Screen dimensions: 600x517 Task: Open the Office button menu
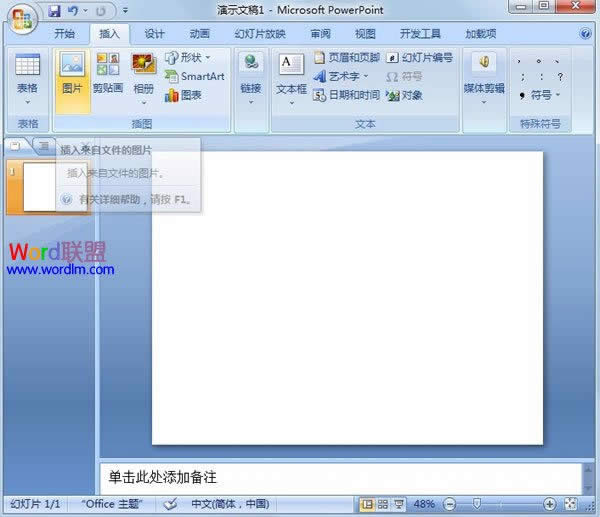(x=22, y=19)
